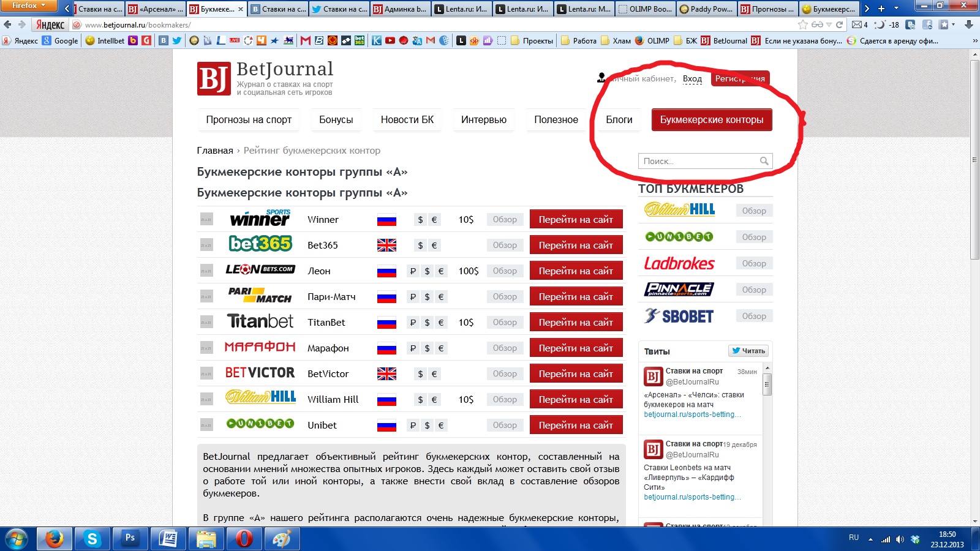Screen dimensions: 980x551
Task: Click the search magnifier icon
Action: [764, 161]
